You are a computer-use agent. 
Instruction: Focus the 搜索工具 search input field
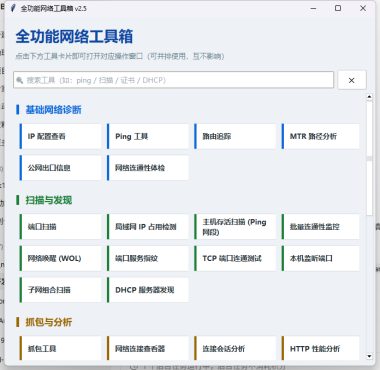tap(173, 80)
